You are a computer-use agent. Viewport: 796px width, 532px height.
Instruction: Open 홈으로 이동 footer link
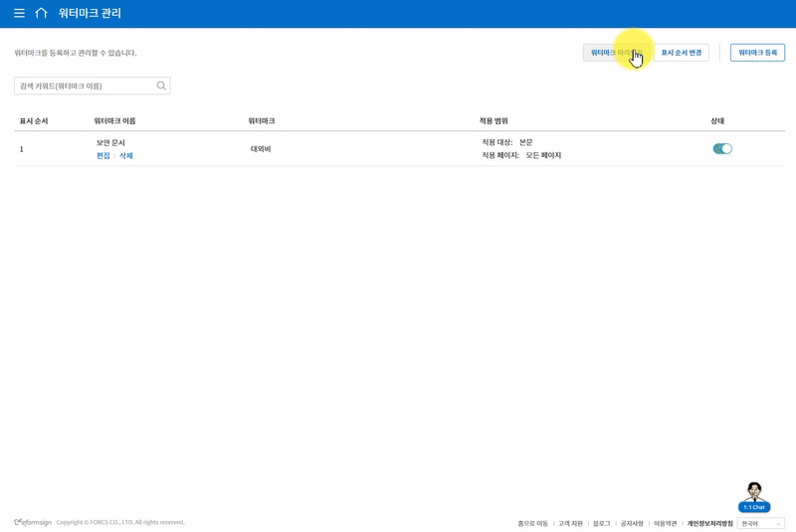[x=533, y=523]
